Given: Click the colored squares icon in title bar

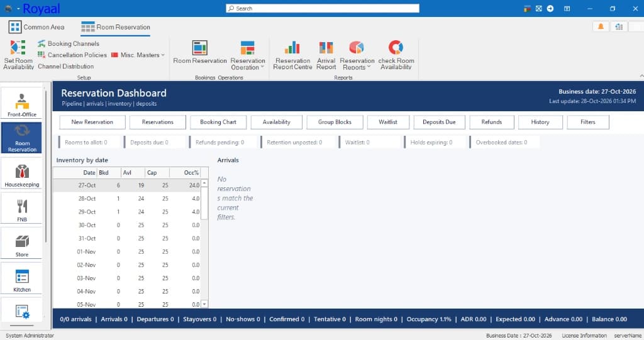Looking at the screenshot, I should (x=527, y=8).
